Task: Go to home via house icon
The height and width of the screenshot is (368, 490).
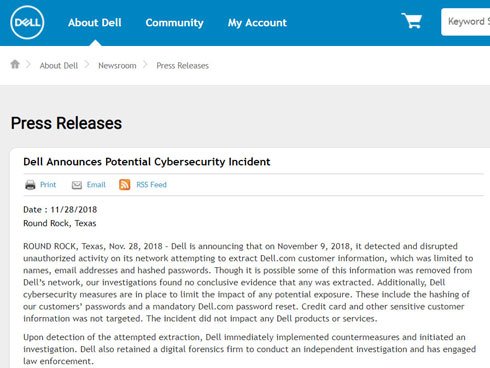Action: (x=15, y=64)
